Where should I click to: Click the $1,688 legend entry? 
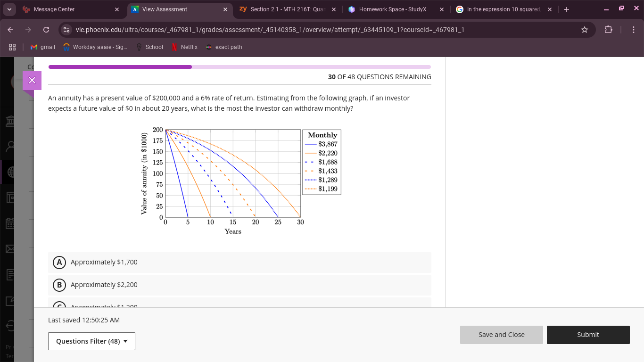[x=322, y=162]
